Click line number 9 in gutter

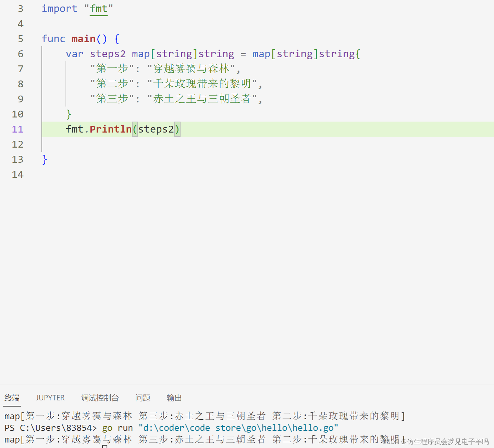pos(21,99)
